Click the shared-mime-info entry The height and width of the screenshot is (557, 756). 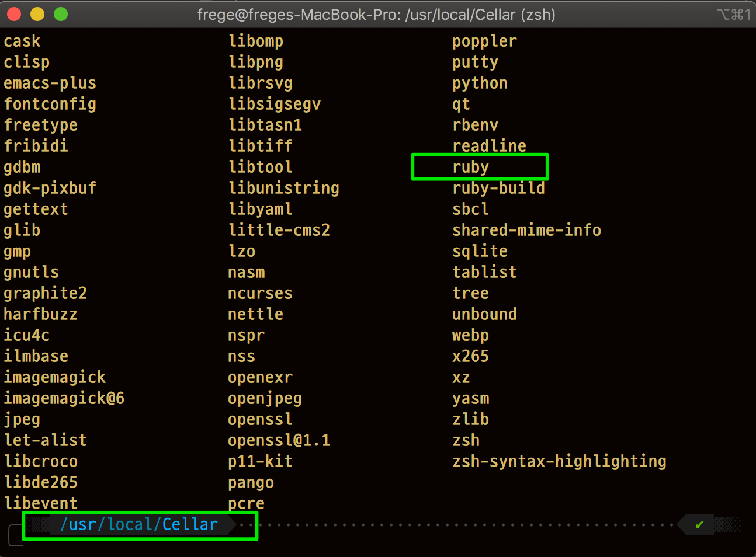526,231
